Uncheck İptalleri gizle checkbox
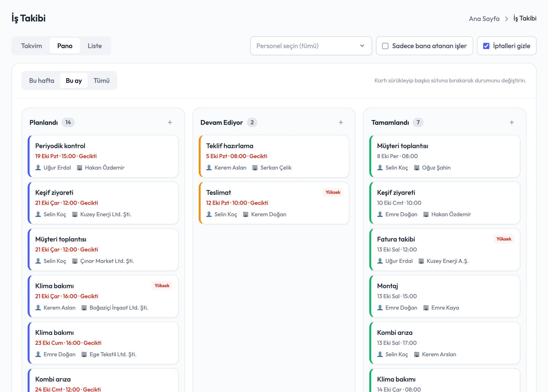 [486, 46]
